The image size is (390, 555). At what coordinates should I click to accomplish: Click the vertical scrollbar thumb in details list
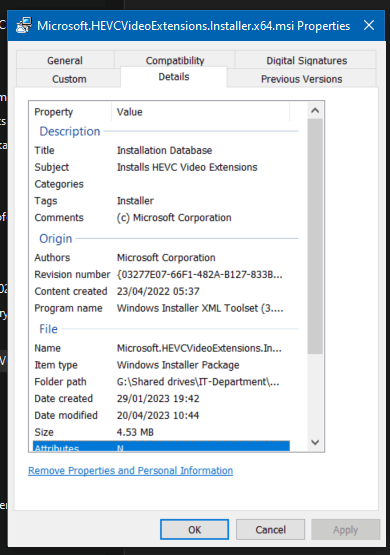(x=315, y=236)
